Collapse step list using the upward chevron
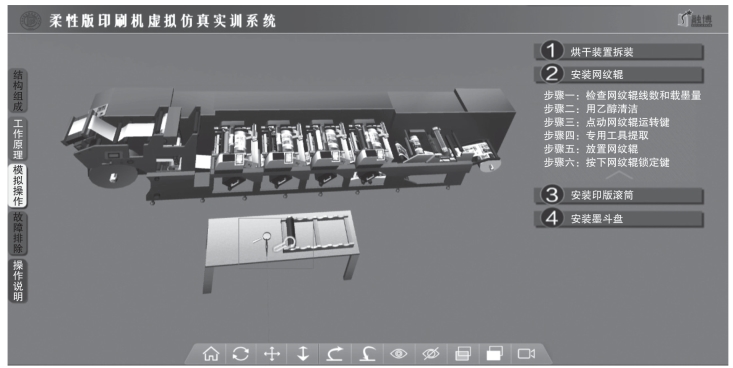Viewport: 733px width, 368px height. tap(619, 175)
